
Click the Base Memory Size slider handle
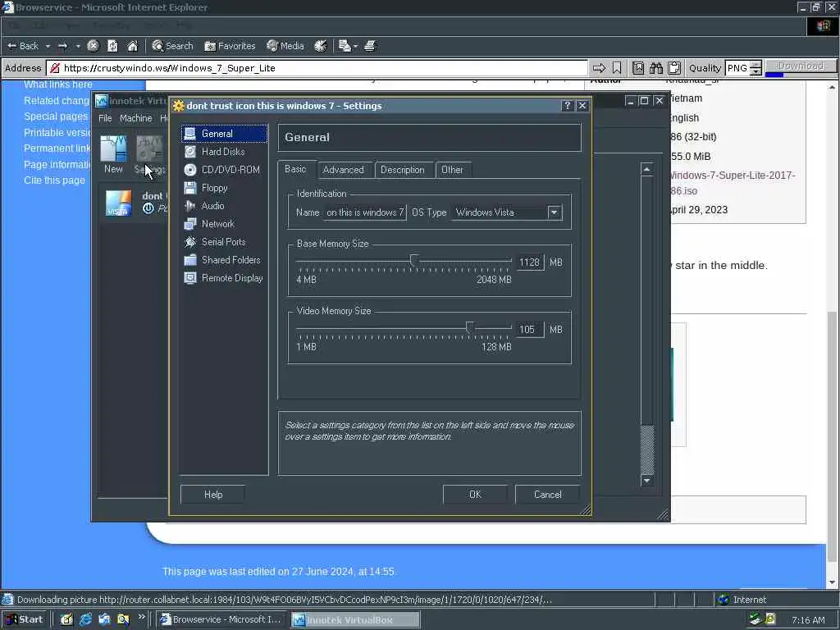pos(413,261)
